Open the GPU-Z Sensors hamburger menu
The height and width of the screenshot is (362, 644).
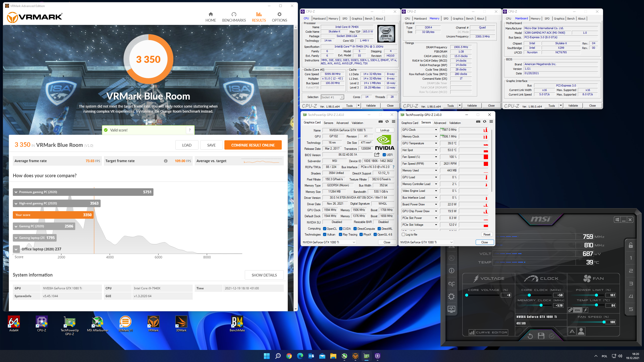[491, 121]
